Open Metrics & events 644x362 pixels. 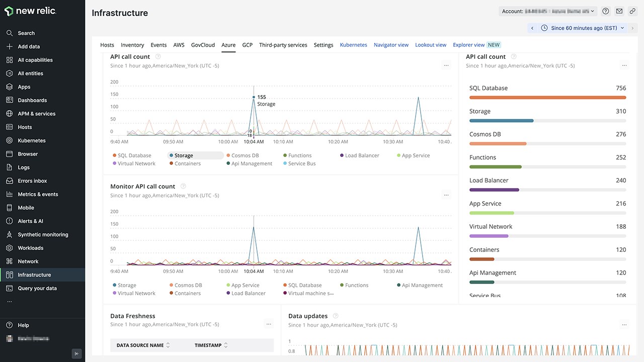[38, 194]
